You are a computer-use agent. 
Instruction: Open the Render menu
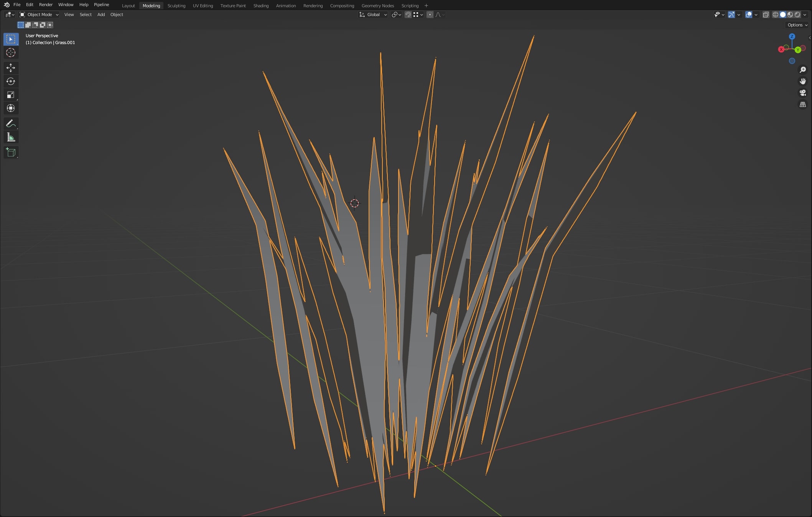tap(46, 5)
